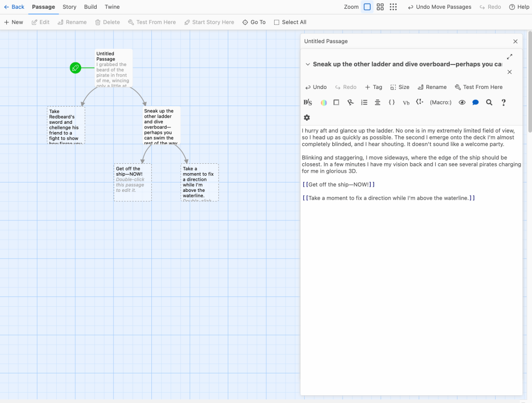This screenshot has height=403, width=532.
Task: Insert a numbered list via list icon
Action: (x=364, y=102)
